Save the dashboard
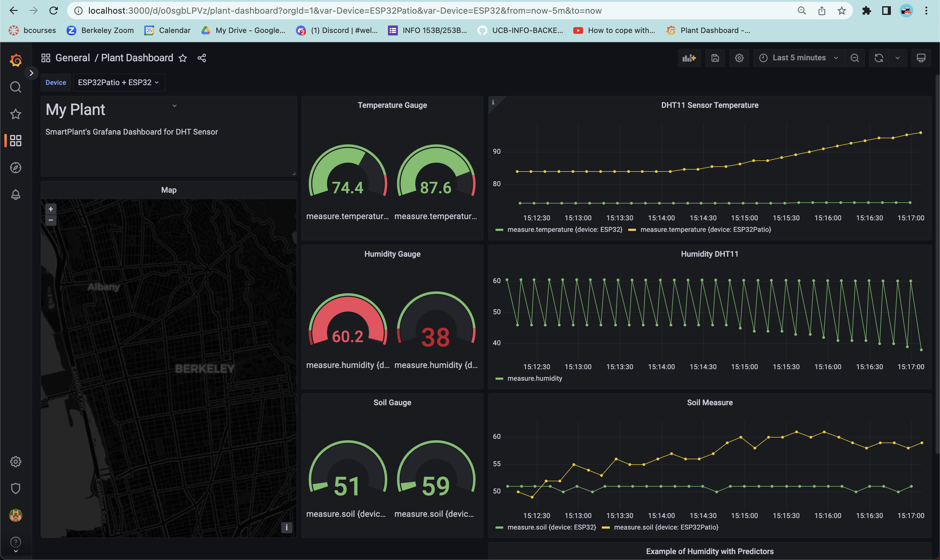This screenshot has height=560, width=940. (x=715, y=58)
